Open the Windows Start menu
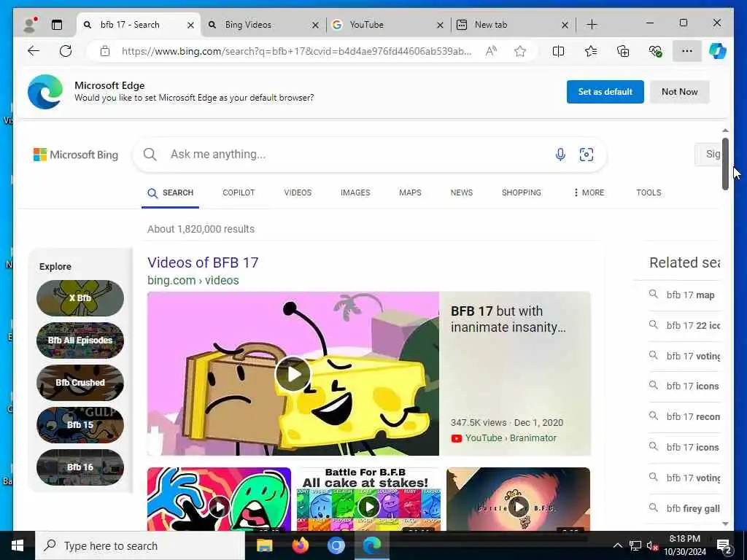 (x=18, y=545)
